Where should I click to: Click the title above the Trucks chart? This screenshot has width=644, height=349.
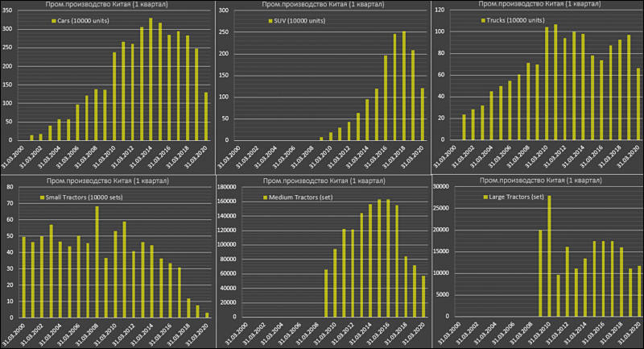(x=539, y=4)
